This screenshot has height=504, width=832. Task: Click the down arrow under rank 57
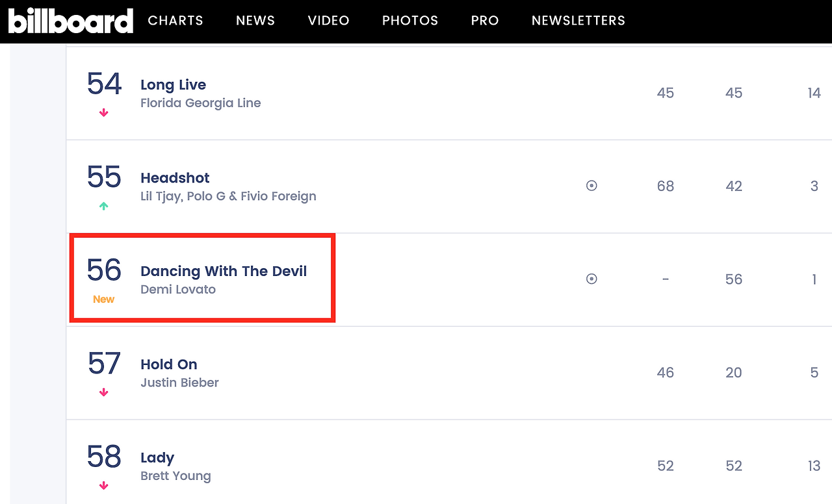point(104,392)
